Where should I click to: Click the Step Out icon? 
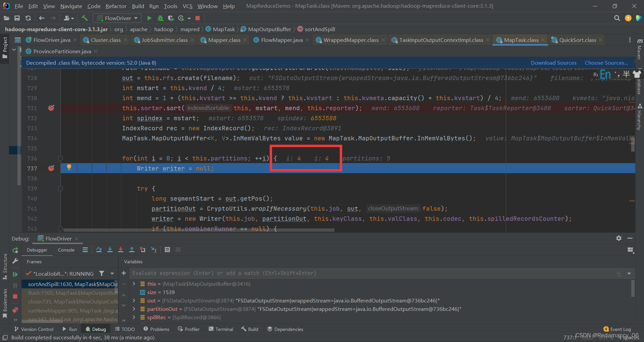click(x=132, y=250)
